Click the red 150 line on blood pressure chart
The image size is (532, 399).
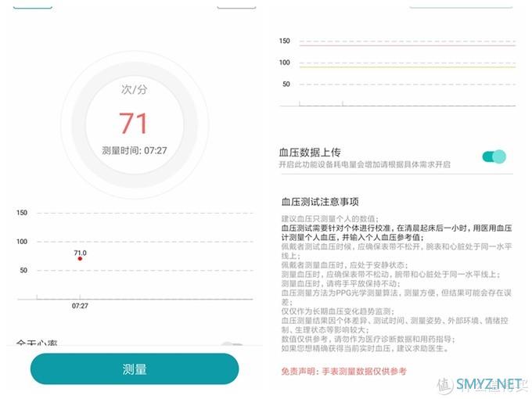point(408,45)
